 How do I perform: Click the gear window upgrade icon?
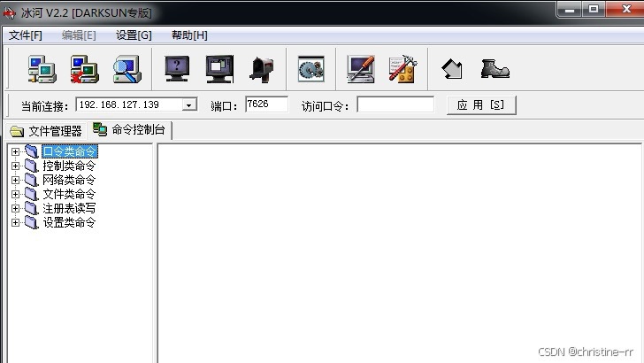pyautogui.click(x=310, y=69)
